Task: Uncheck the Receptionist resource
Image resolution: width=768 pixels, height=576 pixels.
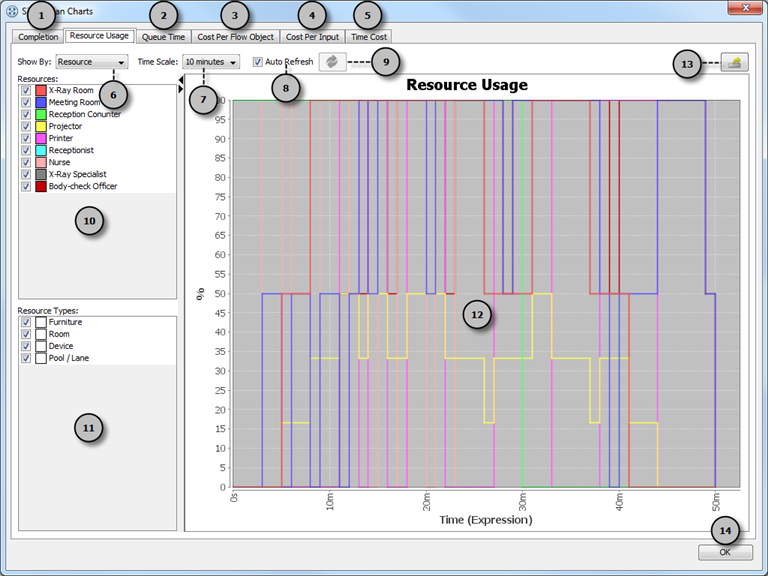Action: 26,150
